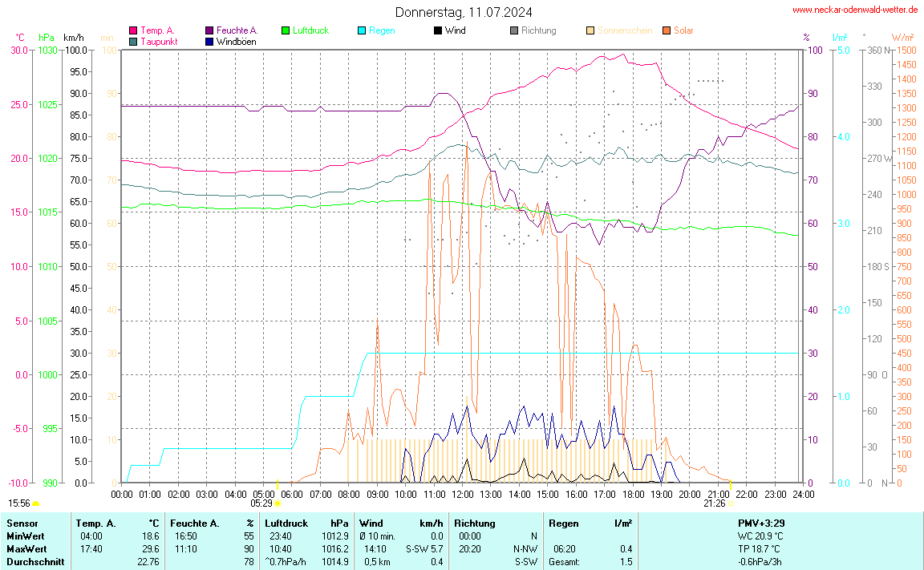
Task: Click the blue Windböen legend swatch
Action: (209, 42)
